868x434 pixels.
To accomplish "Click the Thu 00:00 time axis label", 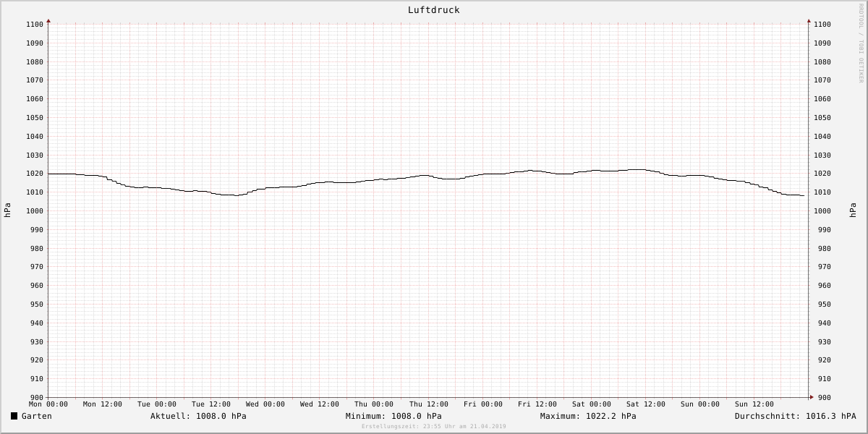I will tap(374, 404).
